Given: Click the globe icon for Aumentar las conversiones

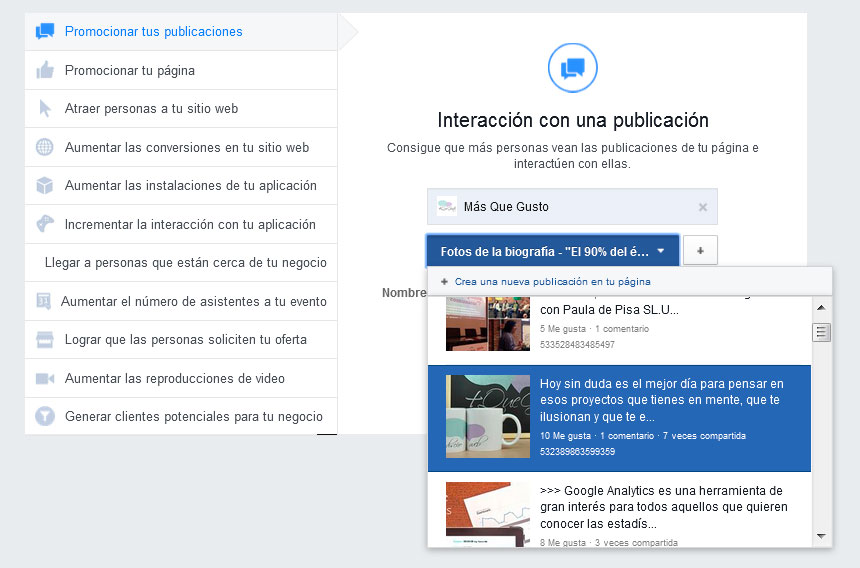Looking at the screenshot, I should [44, 147].
